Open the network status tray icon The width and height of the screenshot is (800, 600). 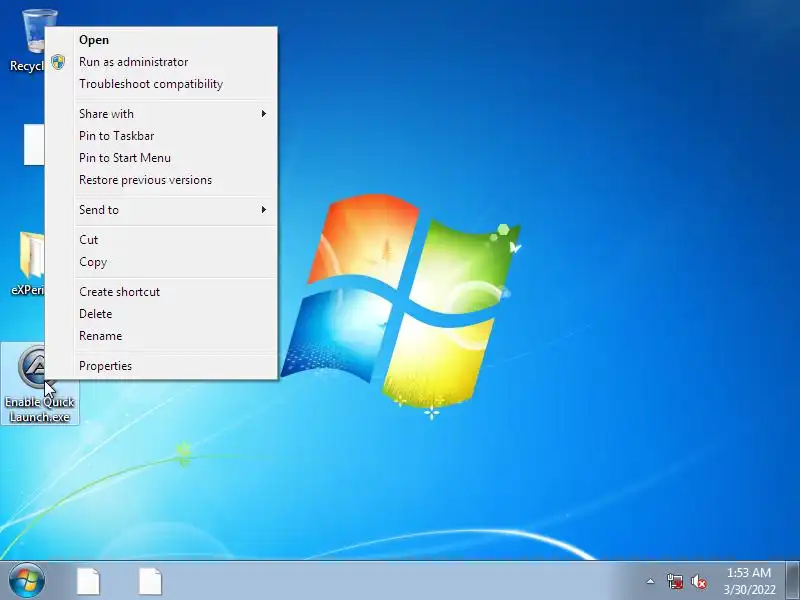point(675,582)
